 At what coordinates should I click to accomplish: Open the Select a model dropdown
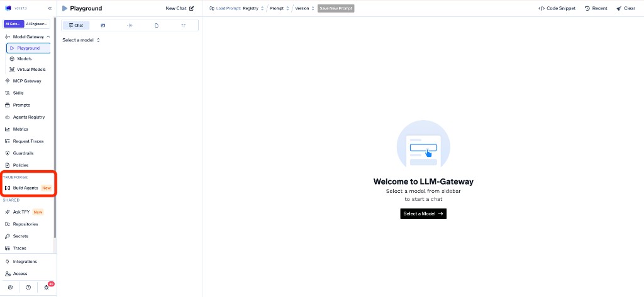tap(81, 40)
